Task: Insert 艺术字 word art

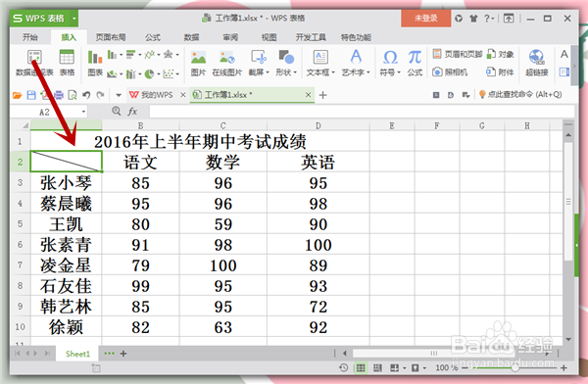Action: (356, 63)
